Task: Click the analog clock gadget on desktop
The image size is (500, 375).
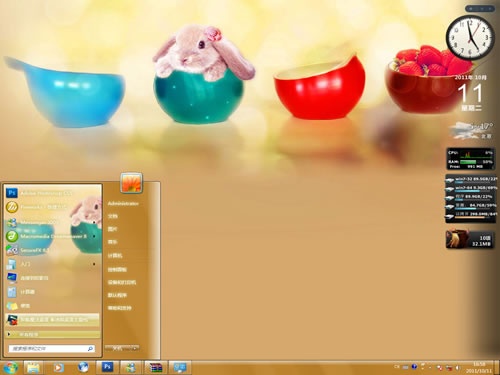Action: pos(470,37)
